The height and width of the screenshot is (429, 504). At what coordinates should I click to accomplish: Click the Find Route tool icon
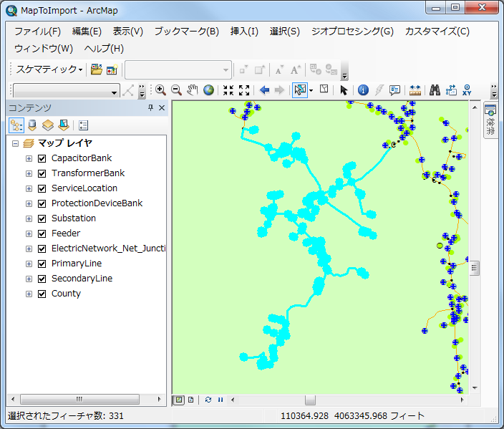451,90
